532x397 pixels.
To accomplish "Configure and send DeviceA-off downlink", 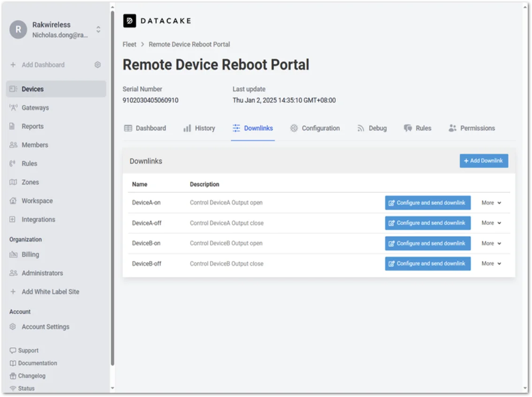I will click(x=427, y=223).
